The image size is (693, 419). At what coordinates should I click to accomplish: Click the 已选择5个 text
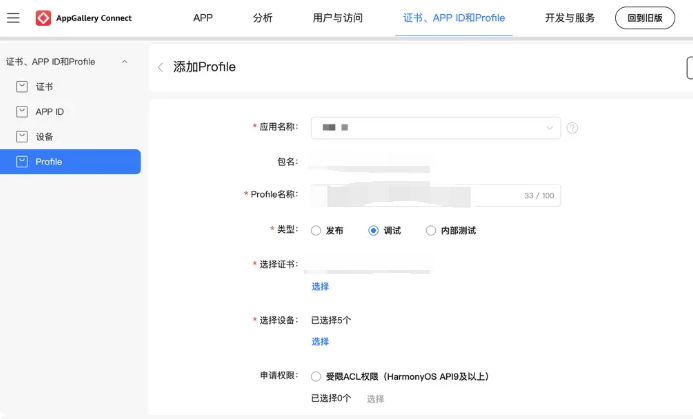pyautogui.click(x=331, y=320)
